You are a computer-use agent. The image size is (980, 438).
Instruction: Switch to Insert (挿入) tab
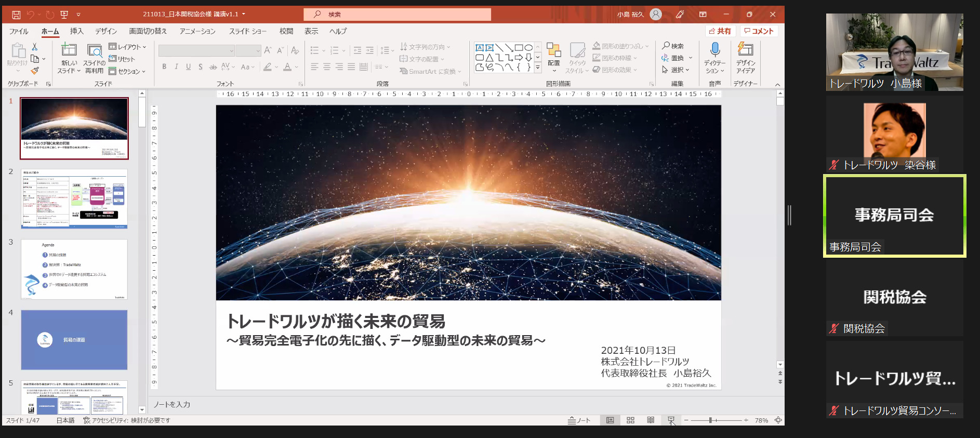pos(76,31)
